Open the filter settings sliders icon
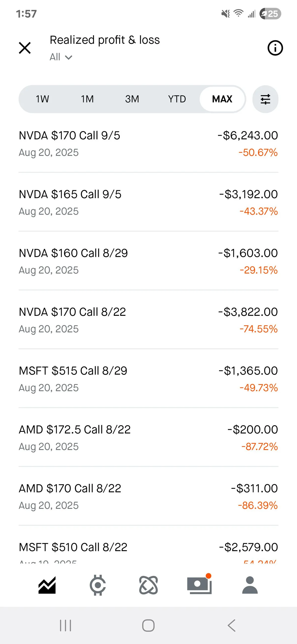297x644 pixels. pos(265,99)
